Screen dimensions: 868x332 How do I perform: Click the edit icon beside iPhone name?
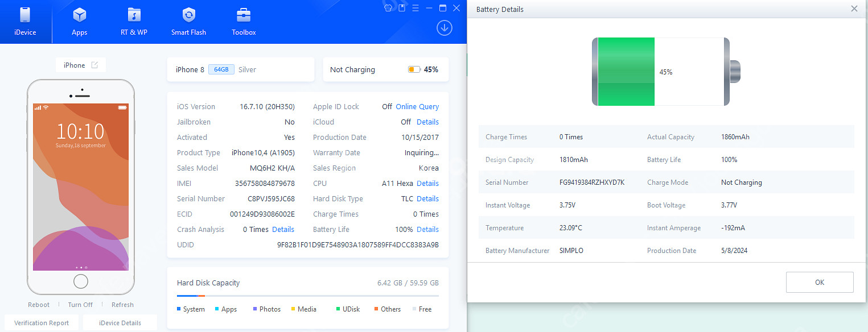click(94, 65)
